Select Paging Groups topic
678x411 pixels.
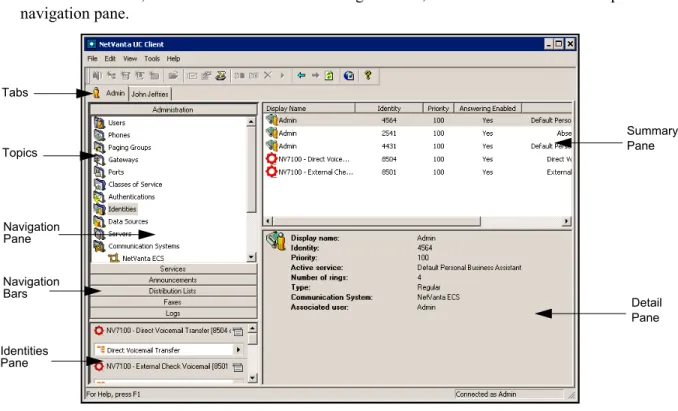[129, 147]
